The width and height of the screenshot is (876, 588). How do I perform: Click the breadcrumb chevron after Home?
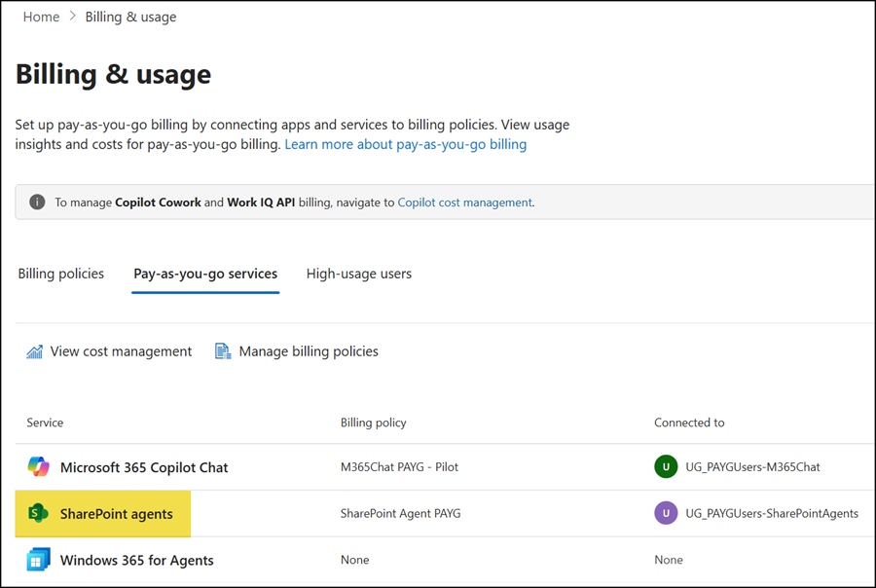(72, 17)
